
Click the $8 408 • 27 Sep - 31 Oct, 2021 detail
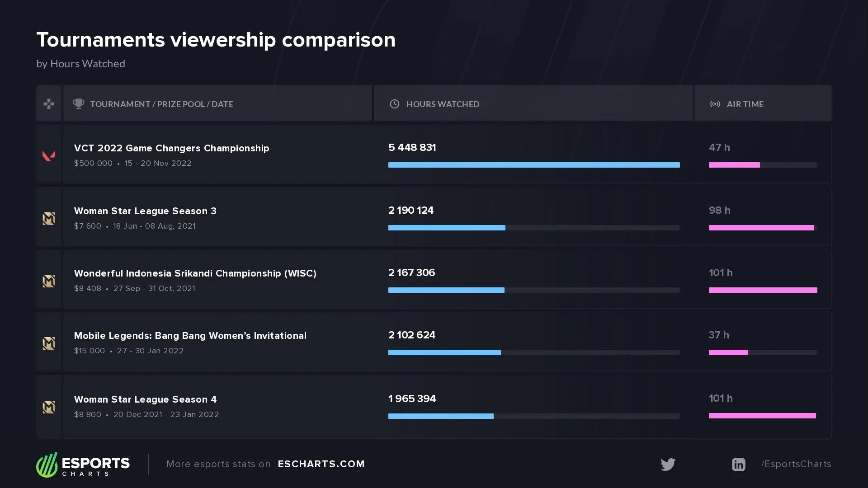click(135, 289)
